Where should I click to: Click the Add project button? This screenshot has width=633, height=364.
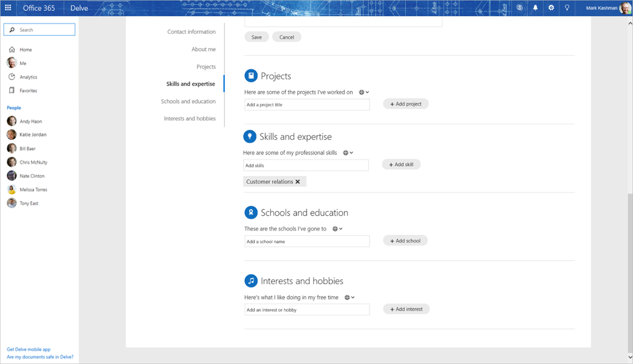click(406, 104)
